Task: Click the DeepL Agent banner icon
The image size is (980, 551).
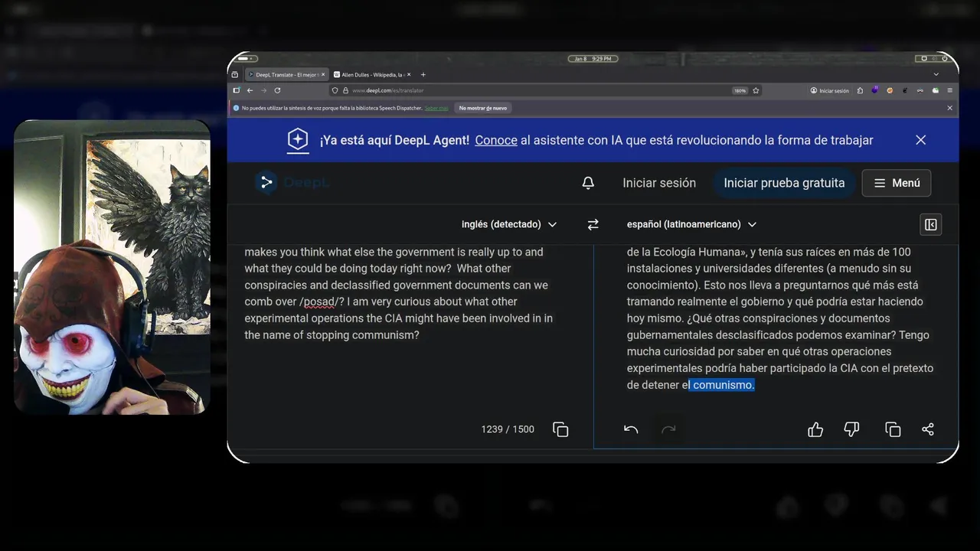Action: tap(297, 140)
